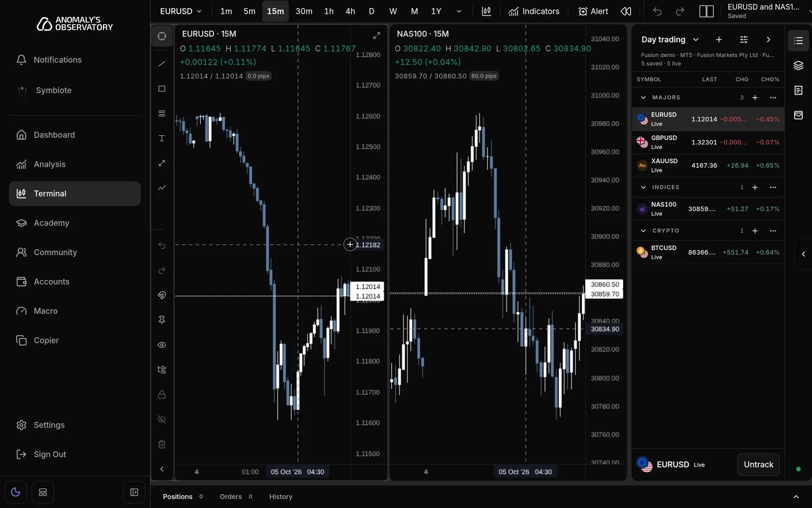The image size is (812, 508).
Task: Select the rectangle shape tool
Action: point(162,88)
